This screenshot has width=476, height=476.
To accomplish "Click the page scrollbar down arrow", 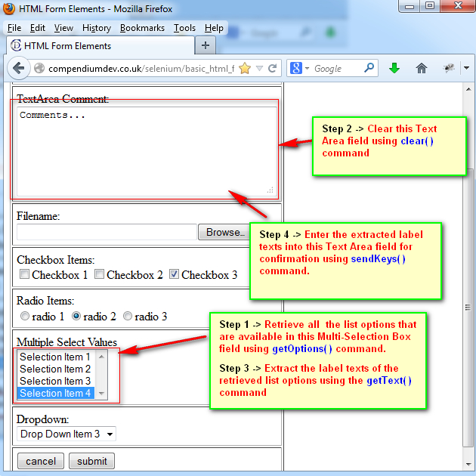I will pyautogui.click(x=468, y=464).
